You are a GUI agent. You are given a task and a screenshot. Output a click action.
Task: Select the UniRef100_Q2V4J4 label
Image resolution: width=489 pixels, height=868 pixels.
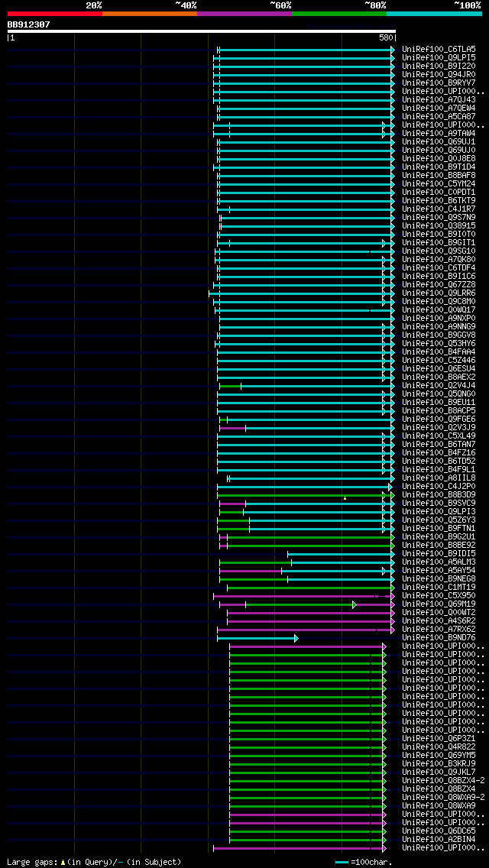click(x=439, y=386)
